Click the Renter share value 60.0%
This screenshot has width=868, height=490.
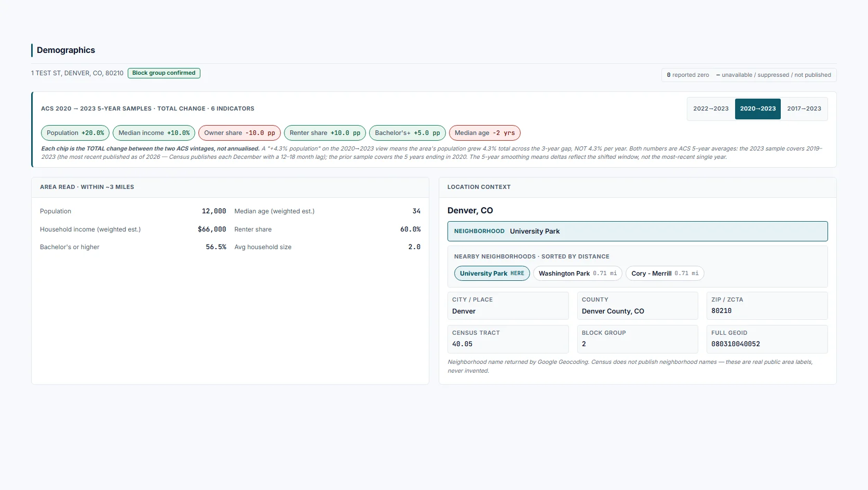[x=410, y=229]
